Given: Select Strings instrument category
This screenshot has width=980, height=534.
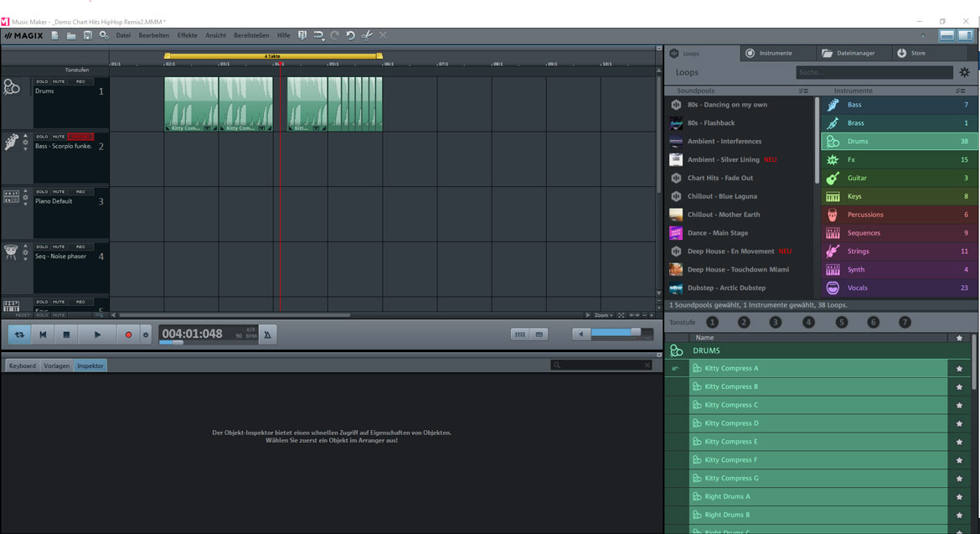Looking at the screenshot, I should coord(898,251).
